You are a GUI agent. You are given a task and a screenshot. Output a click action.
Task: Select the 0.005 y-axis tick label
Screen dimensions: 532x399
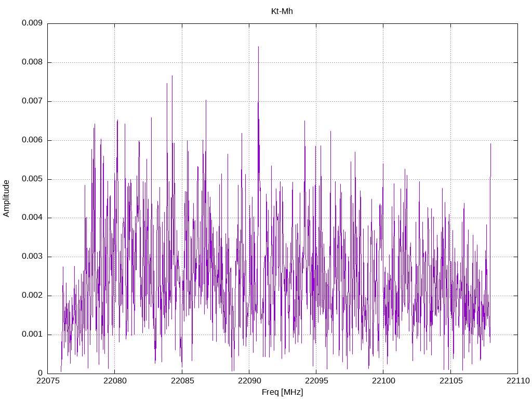(32, 179)
